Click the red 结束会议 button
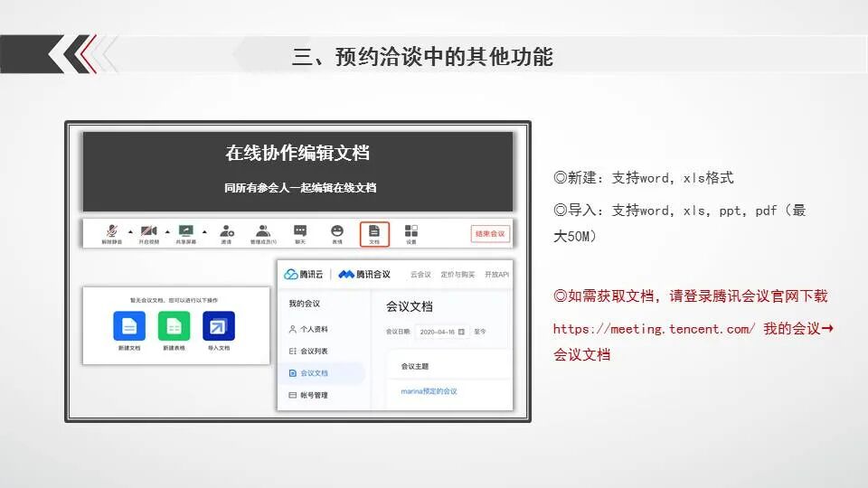The height and width of the screenshot is (488, 868). [490, 233]
